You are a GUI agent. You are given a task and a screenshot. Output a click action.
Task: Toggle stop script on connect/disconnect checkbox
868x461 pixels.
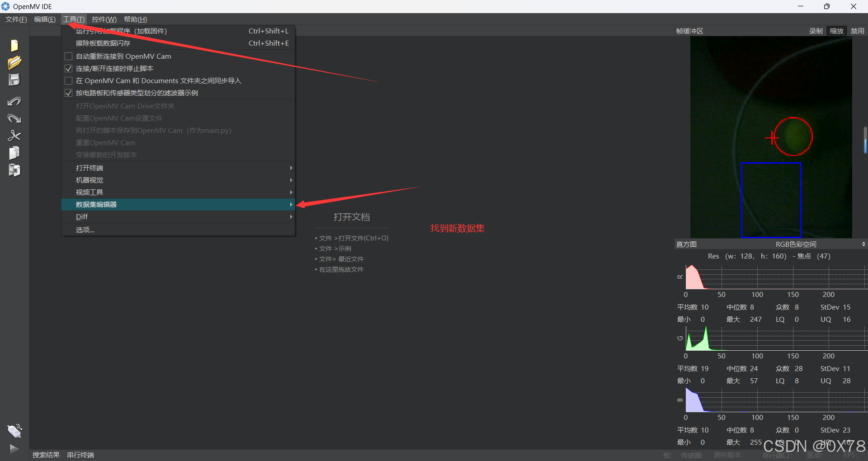[x=69, y=69]
